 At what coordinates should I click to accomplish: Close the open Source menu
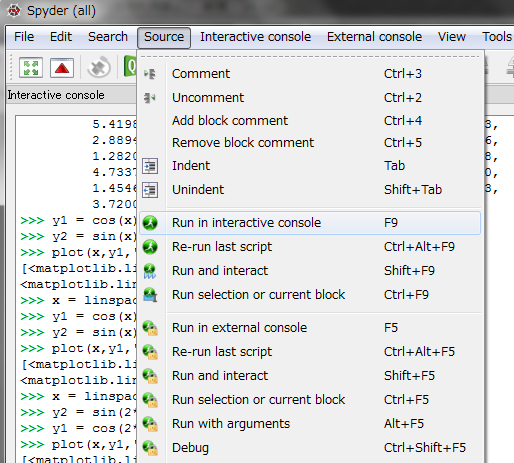[164, 37]
